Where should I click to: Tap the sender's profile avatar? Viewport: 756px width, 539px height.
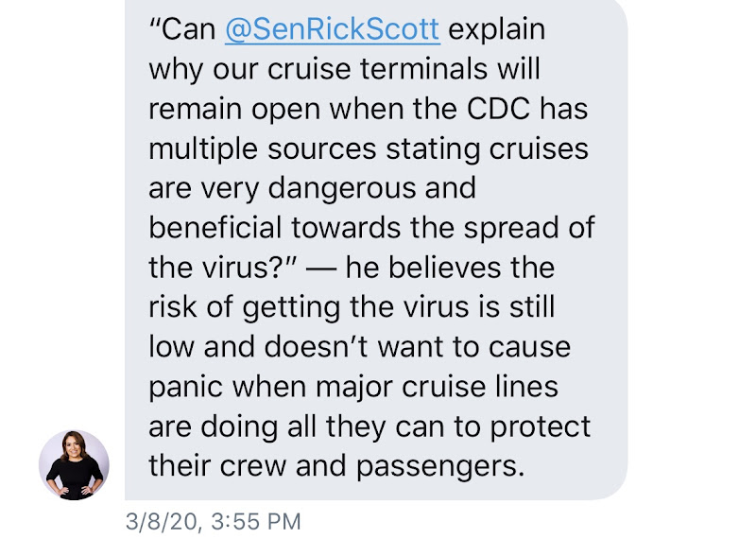coord(74,464)
